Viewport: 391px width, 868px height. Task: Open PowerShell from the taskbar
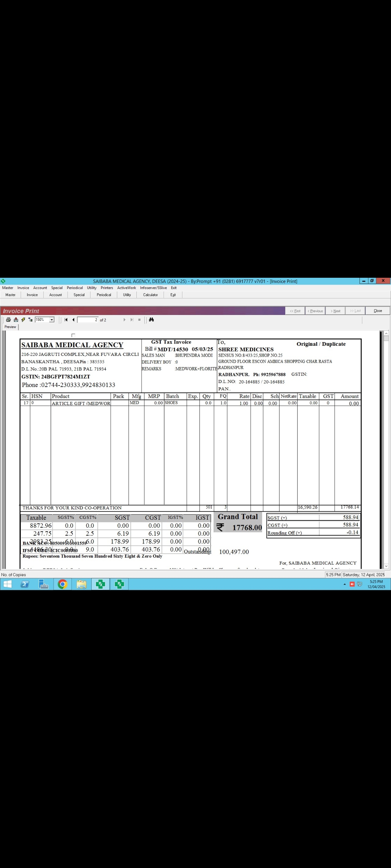click(25, 584)
